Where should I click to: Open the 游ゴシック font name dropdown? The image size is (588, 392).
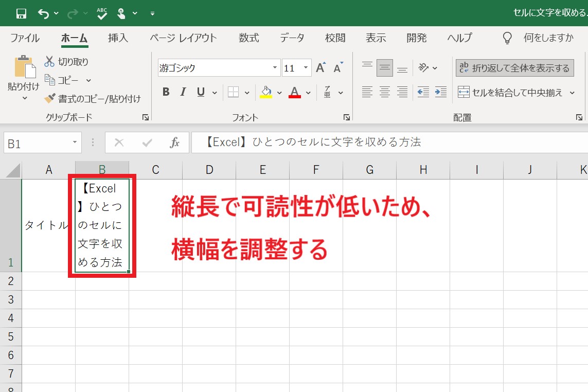point(275,68)
